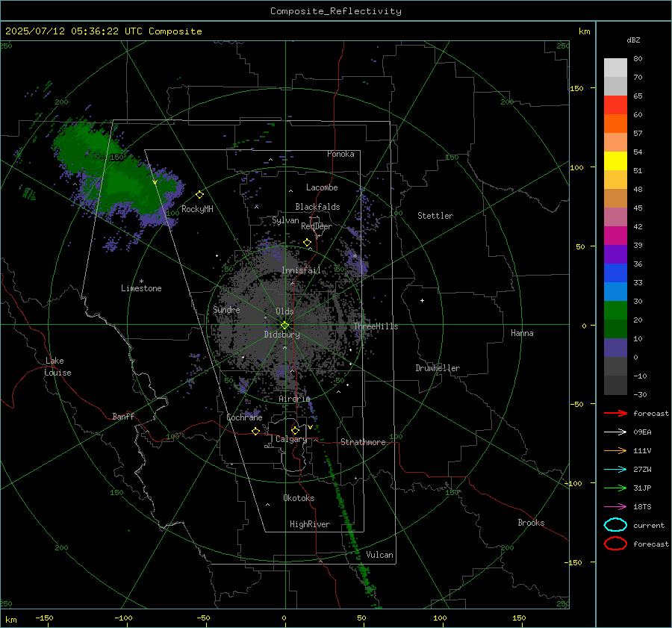The image size is (672, 628).
Task: Click the Brooks town label
Action: [531, 523]
